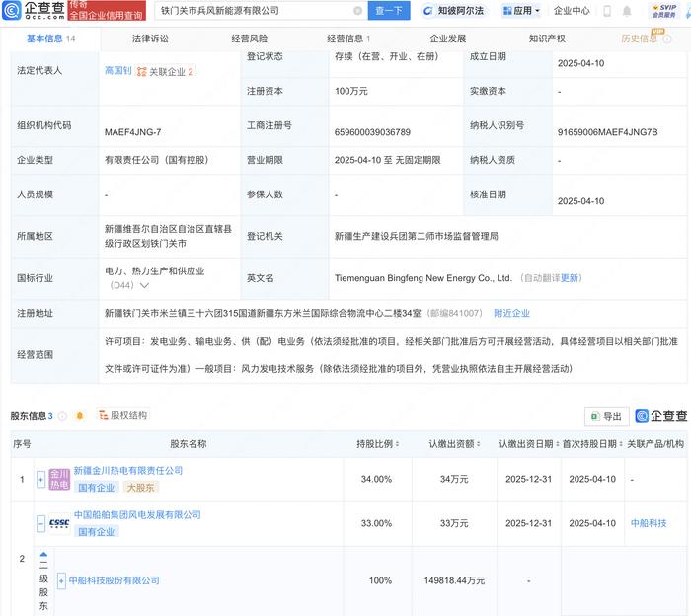Click the CSSC shareholder logo

(x=59, y=523)
